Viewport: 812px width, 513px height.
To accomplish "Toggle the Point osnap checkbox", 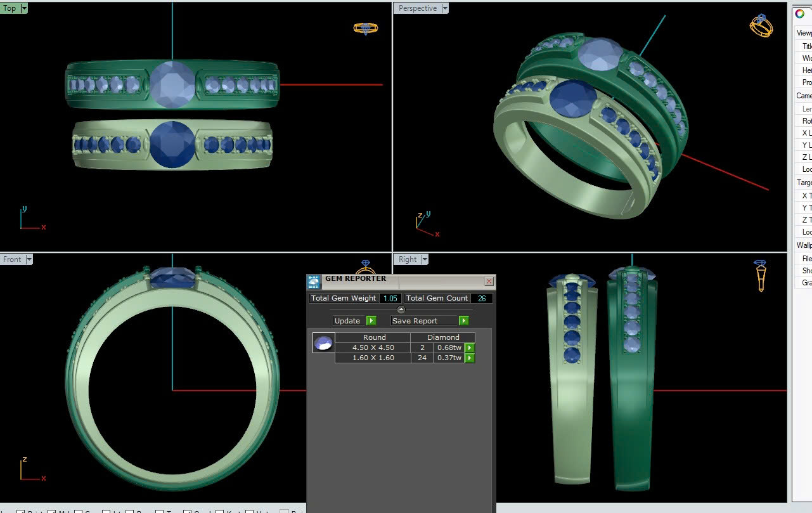I will 21,512.
